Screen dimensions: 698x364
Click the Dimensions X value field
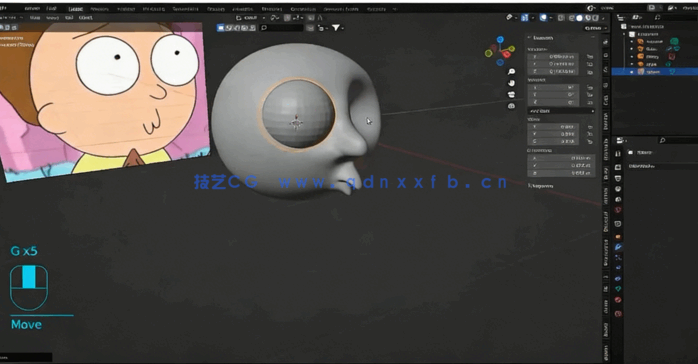(561, 158)
